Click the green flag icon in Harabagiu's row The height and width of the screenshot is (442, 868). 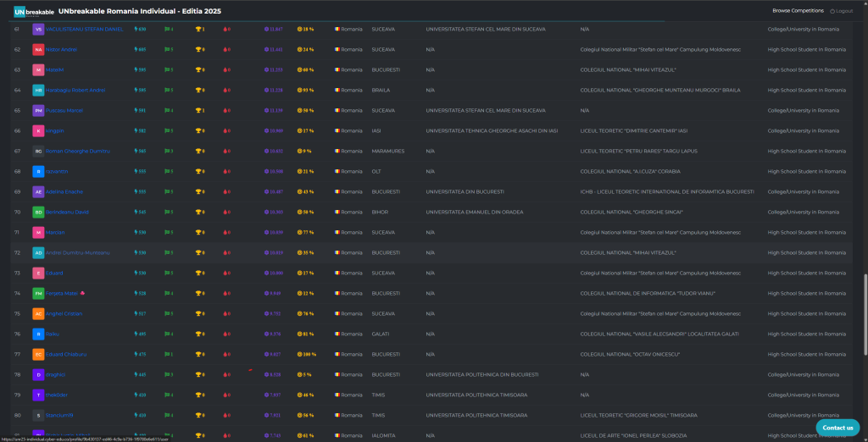tap(166, 90)
